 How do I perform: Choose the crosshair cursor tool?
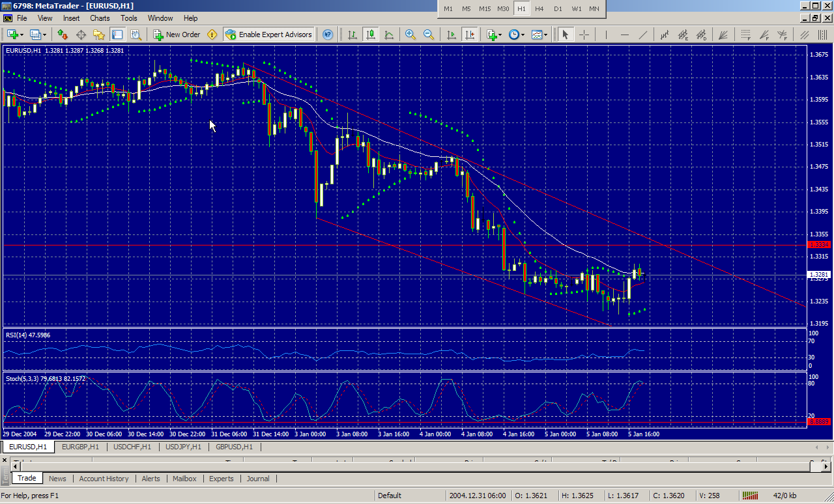point(584,35)
